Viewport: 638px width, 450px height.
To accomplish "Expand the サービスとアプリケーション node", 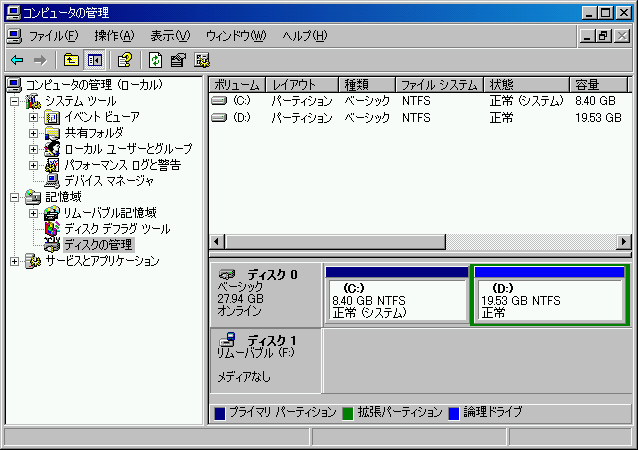I will 14,261.
